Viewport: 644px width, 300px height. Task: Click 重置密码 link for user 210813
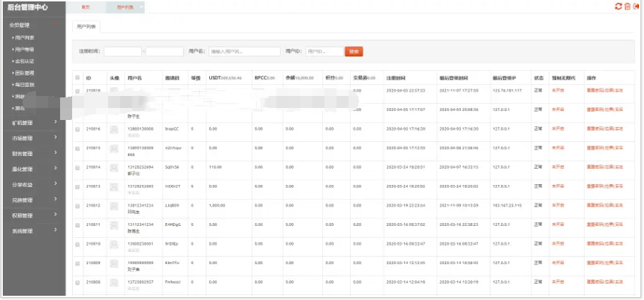(x=595, y=186)
